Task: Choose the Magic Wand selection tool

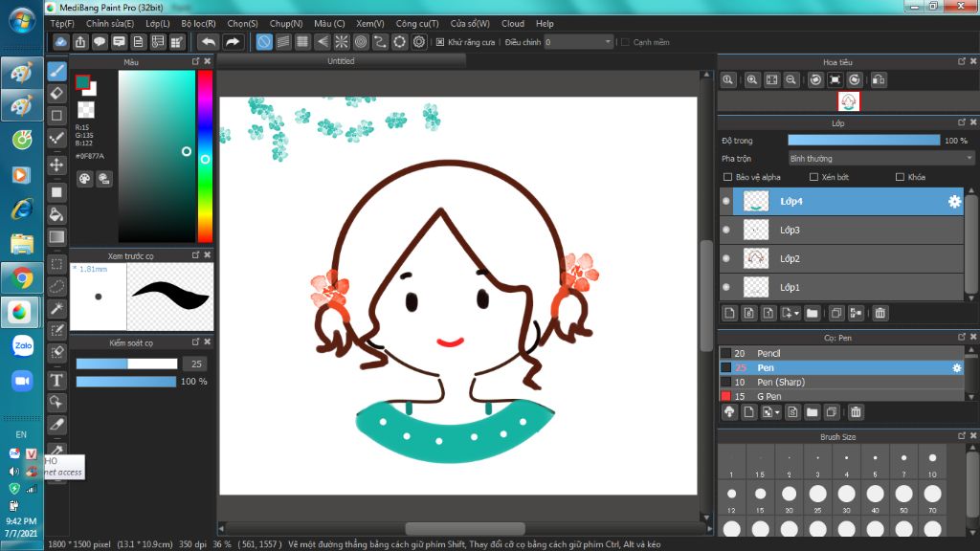Action: point(56,308)
